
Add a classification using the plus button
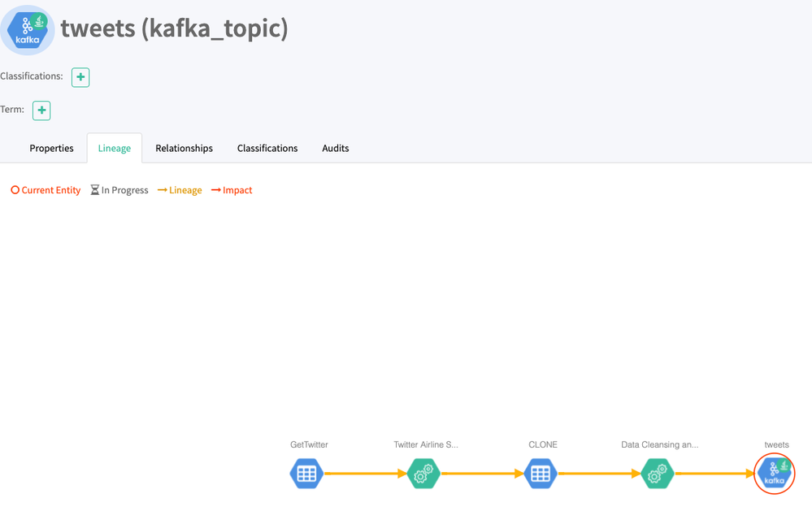(80, 77)
